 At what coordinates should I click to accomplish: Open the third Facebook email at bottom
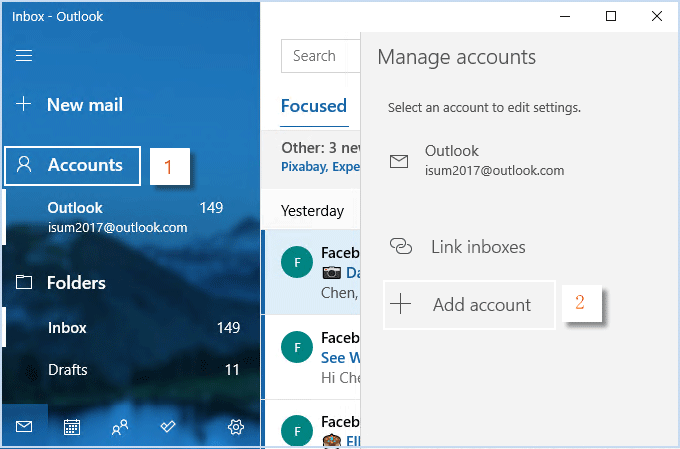click(313, 425)
